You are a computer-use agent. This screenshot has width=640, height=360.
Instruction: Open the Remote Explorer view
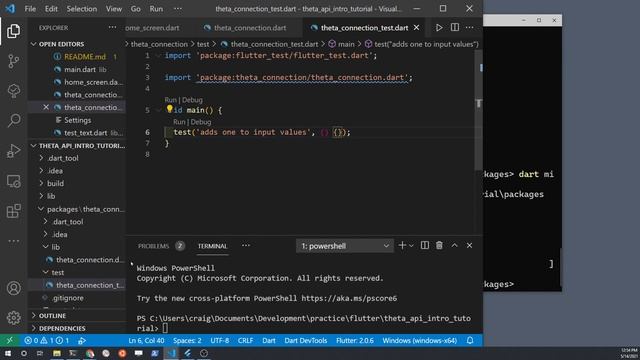tap(13, 181)
